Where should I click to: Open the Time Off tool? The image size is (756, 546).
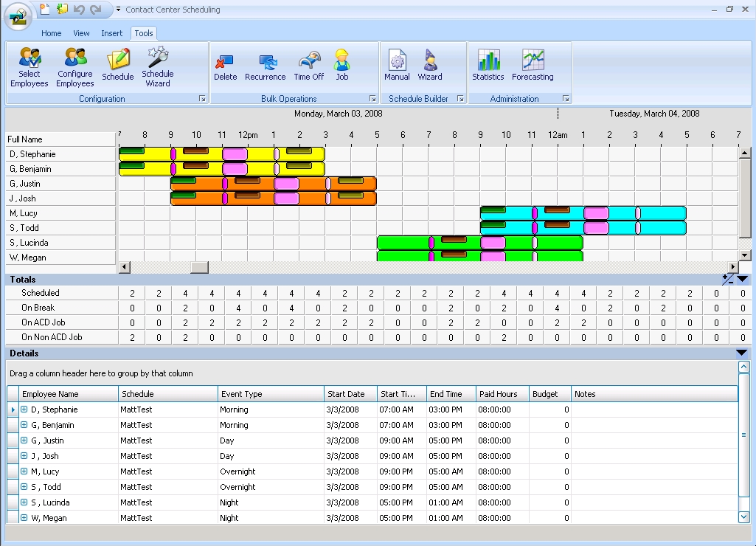pos(309,65)
